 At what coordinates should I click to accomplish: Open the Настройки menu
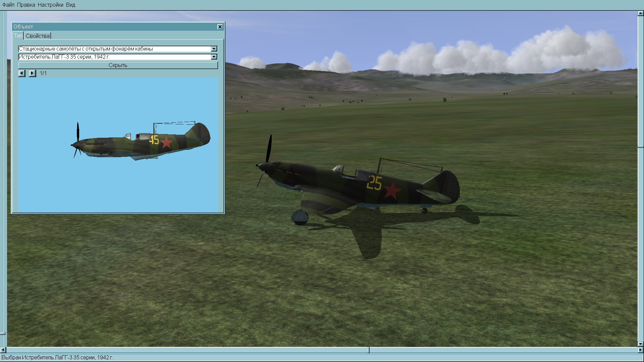point(50,5)
